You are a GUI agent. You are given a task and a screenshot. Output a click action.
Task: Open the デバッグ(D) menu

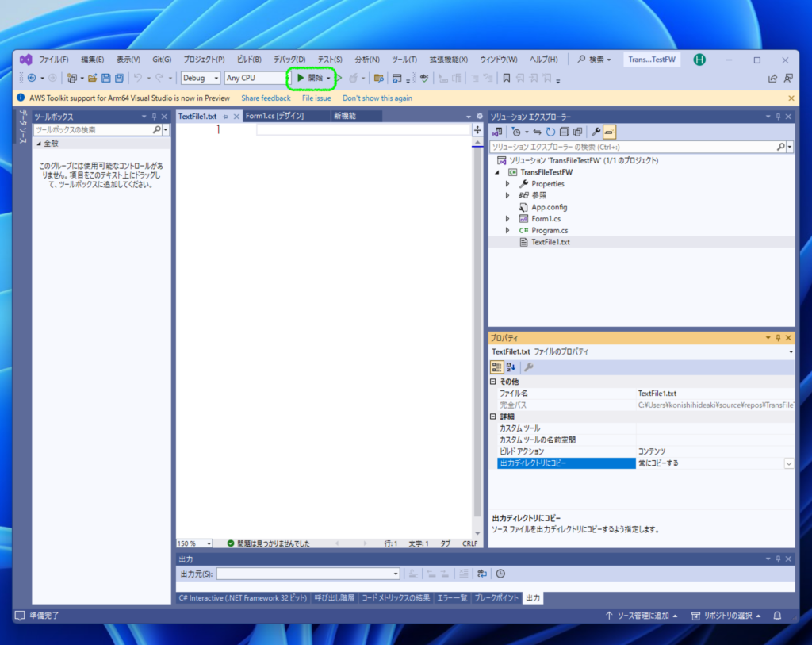click(289, 60)
